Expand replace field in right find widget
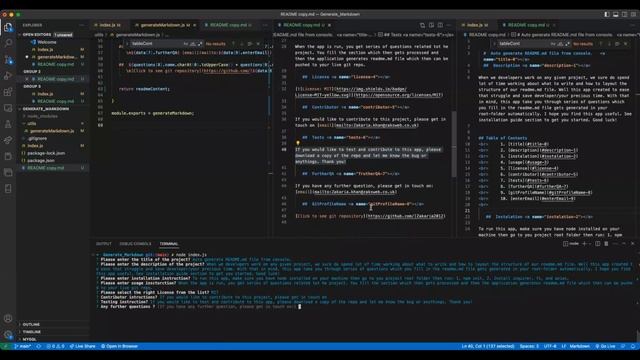This screenshot has height=360, width=640. (x=494, y=44)
